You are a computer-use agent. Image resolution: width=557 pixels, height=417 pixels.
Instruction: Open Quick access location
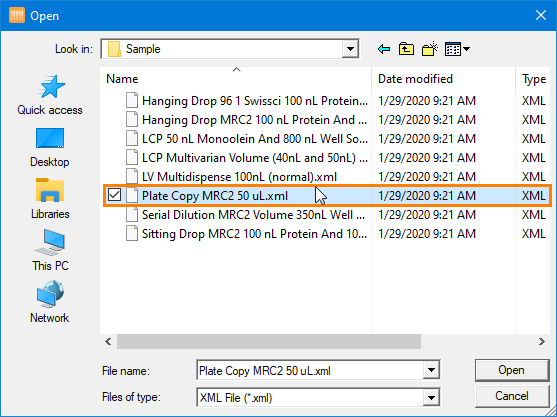[x=50, y=95]
